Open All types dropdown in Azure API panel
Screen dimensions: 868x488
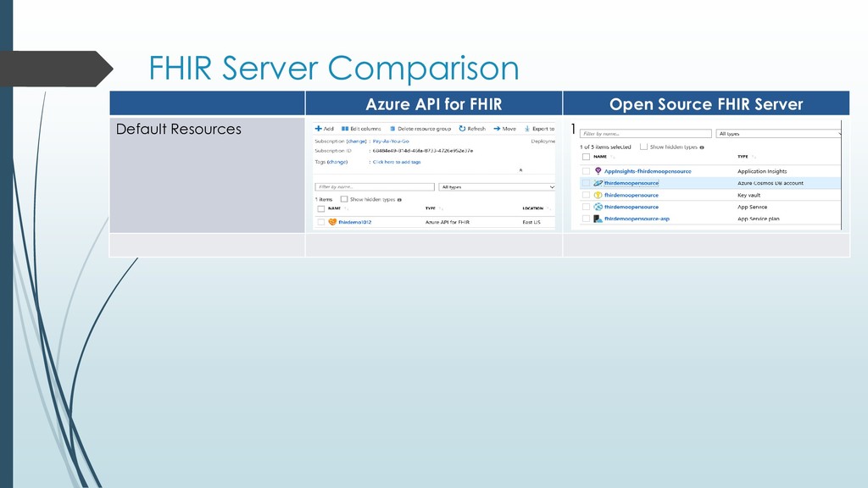497,187
